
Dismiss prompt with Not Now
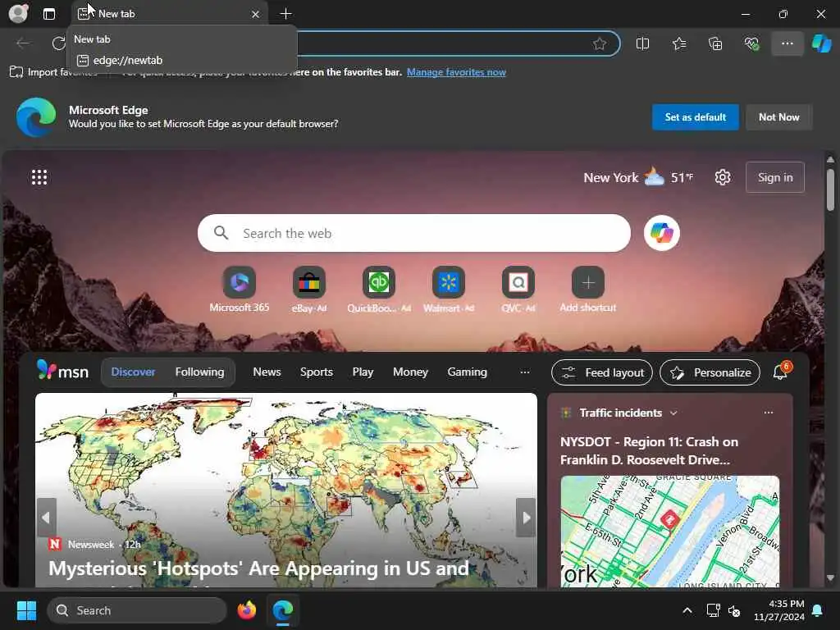(778, 117)
